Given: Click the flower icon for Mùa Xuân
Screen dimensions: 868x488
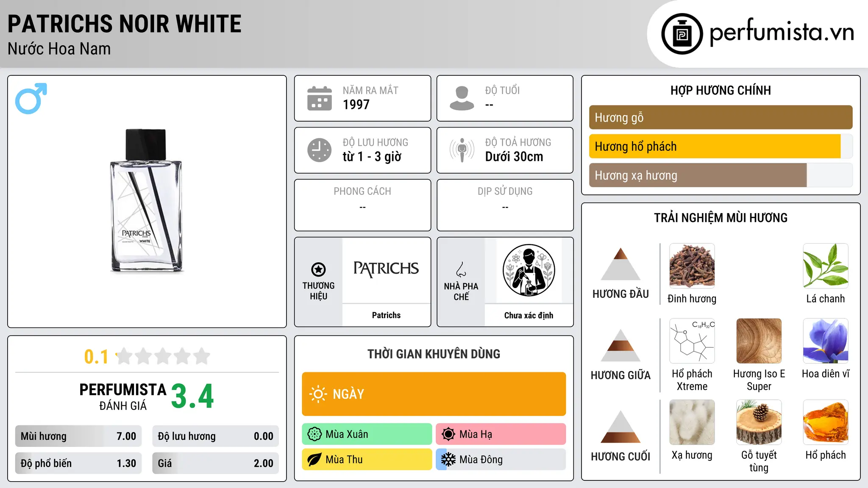Looking at the screenshot, I should click(314, 434).
